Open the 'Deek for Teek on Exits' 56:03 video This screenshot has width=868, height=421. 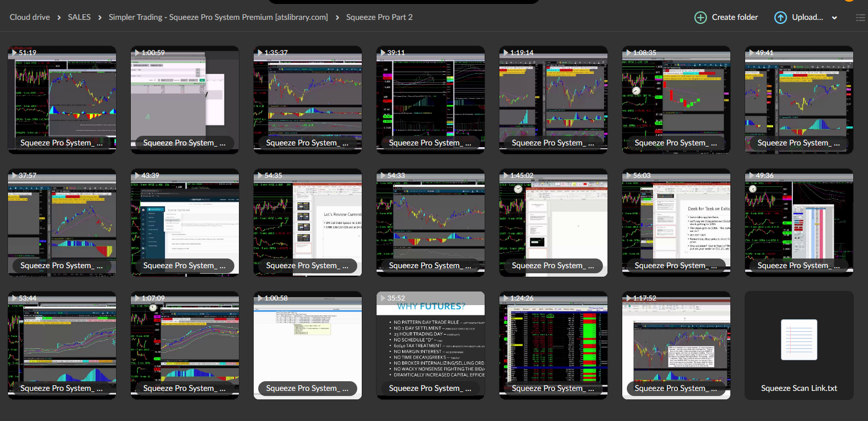point(676,223)
